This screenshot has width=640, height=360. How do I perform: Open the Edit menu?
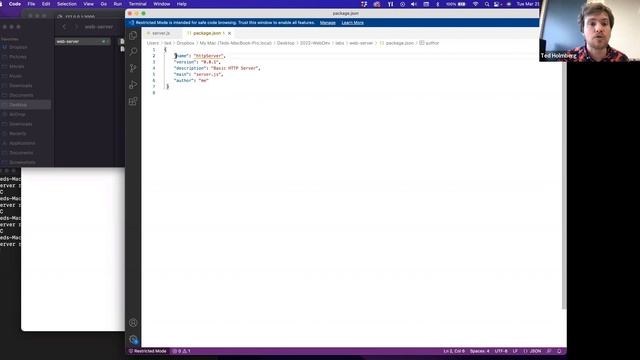pyautogui.click(x=46, y=4)
